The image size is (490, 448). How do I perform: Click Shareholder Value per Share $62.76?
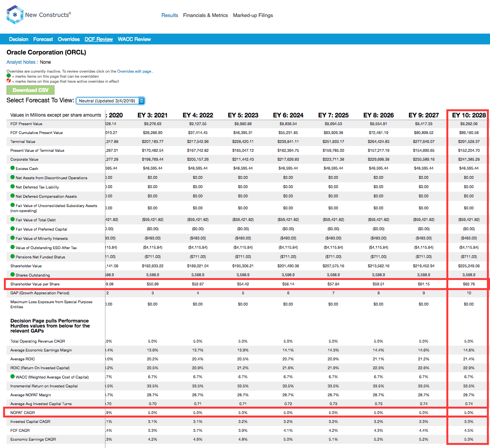pos(469,284)
